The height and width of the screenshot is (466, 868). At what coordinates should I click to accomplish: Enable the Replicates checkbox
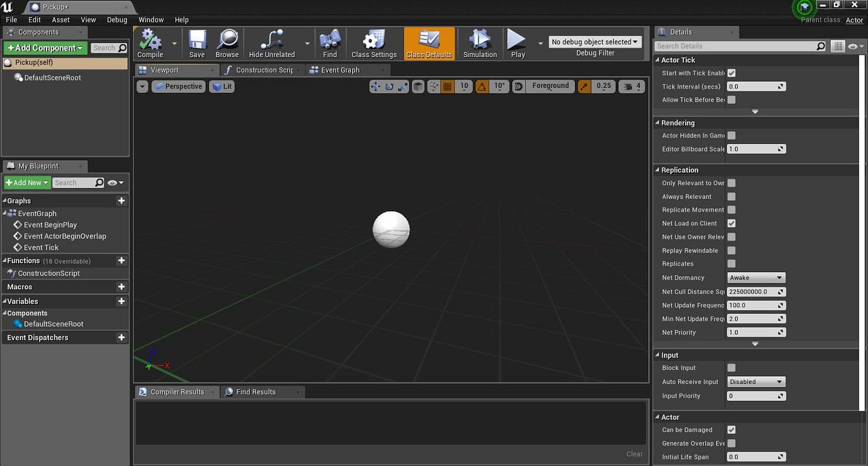pyautogui.click(x=732, y=263)
